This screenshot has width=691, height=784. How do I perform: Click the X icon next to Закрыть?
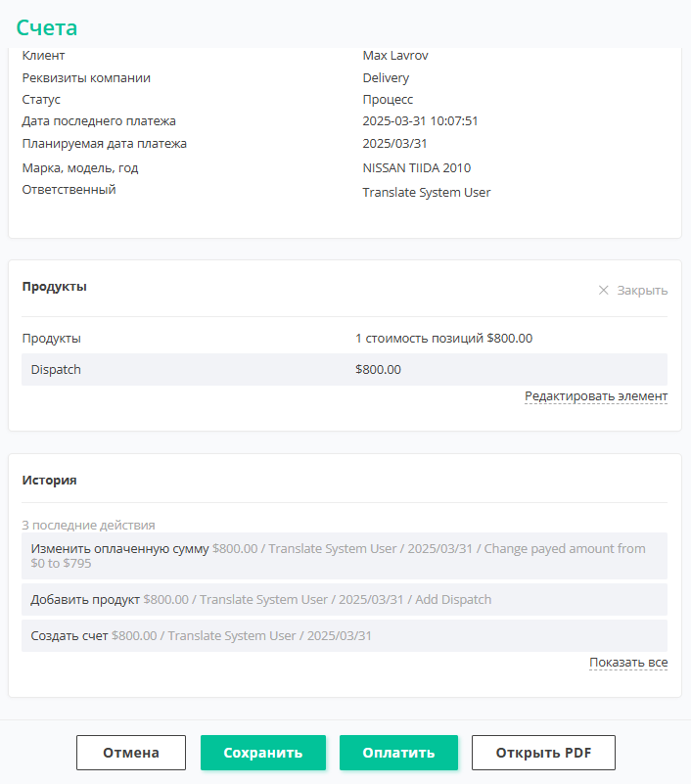coord(603,290)
